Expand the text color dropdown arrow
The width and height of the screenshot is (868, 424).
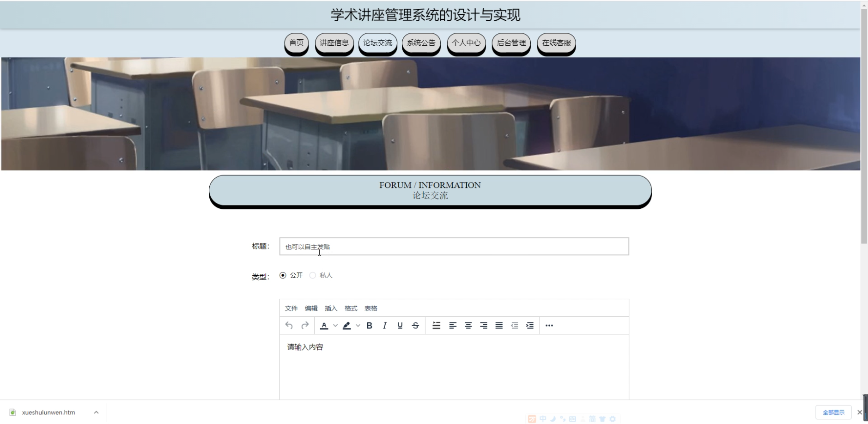335,326
